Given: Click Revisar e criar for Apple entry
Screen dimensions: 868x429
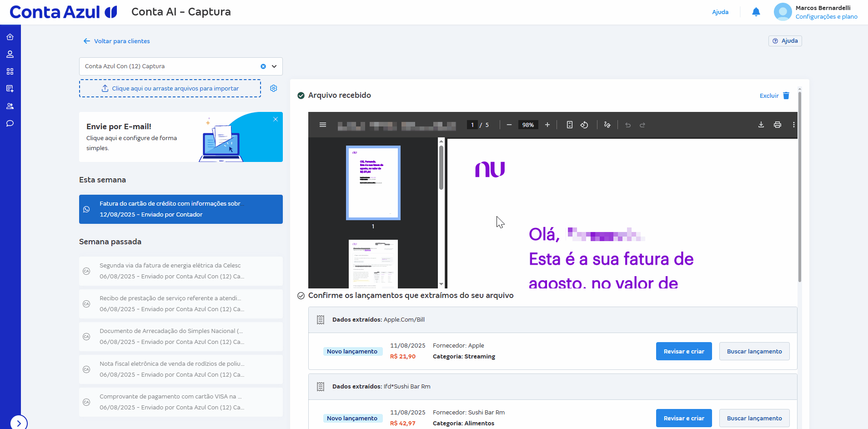Looking at the screenshot, I should [x=684, y=351].
